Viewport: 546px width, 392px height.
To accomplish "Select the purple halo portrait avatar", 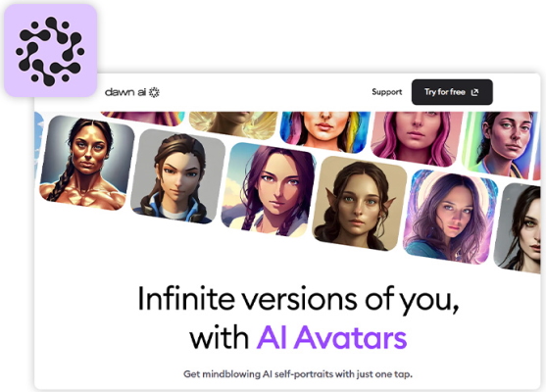I will [x=451, y=217].
